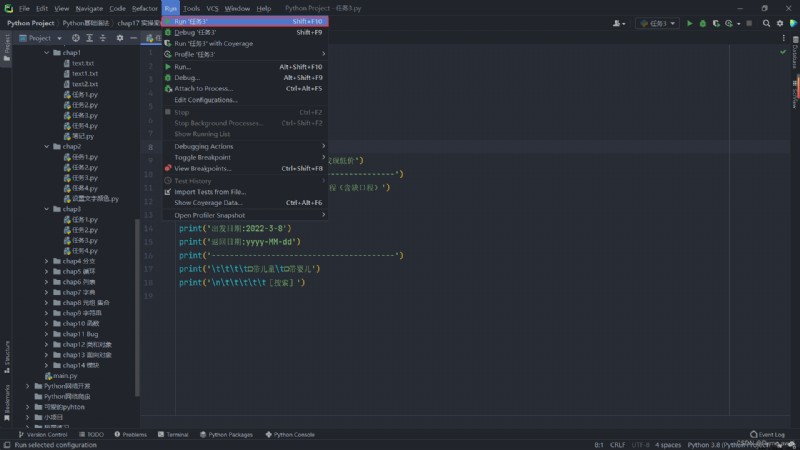Hide the Project panel with minus icon
This screenshot has height=450, width=800.
(x=133, y=38)
